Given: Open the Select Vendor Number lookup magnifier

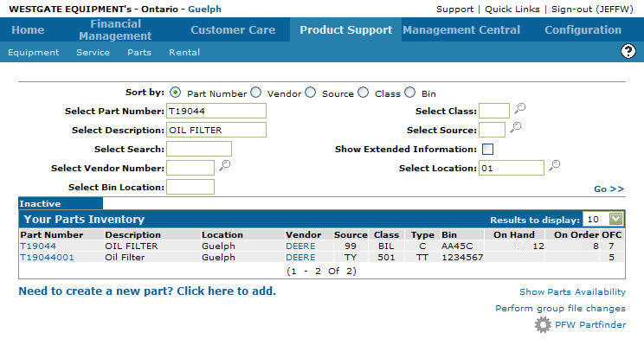Looking at the screenshot, I should (225, 165).
